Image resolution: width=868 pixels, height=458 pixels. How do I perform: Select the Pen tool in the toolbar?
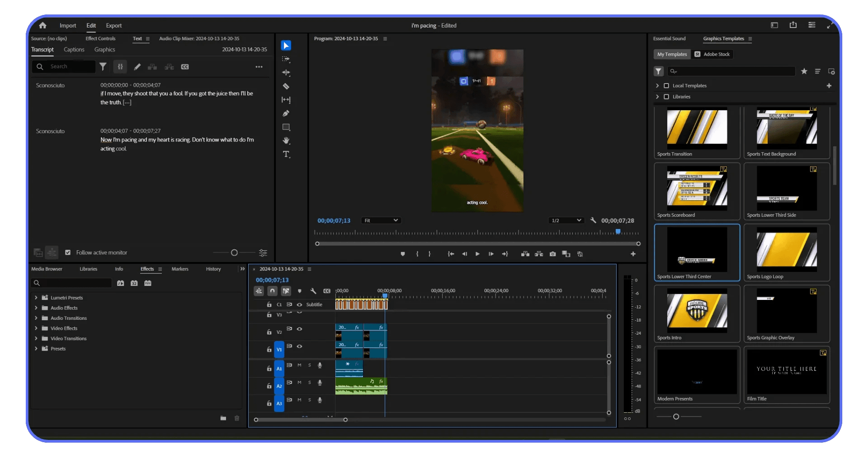click(x=286, y=113)
